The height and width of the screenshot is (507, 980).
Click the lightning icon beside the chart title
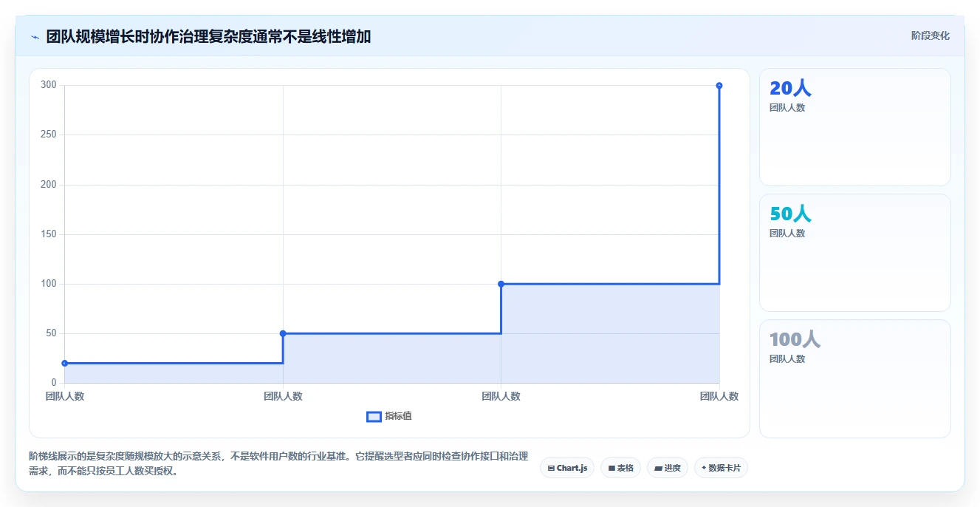point(35,36)
